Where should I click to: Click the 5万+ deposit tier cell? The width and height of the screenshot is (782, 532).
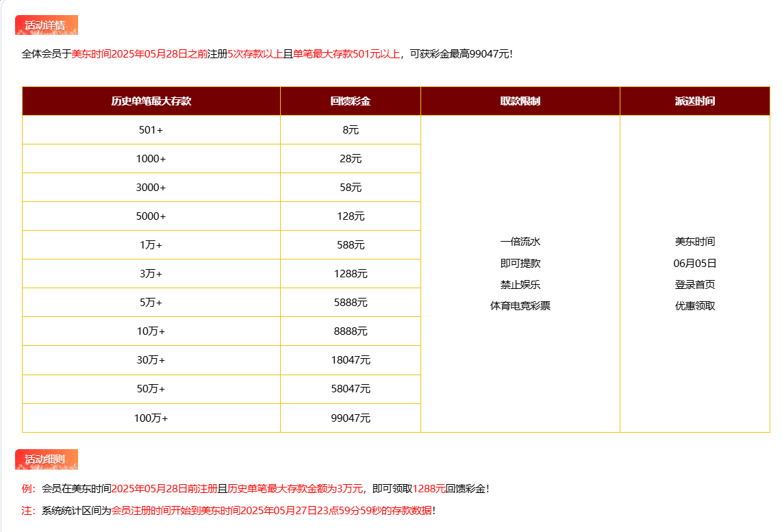click(151, 303)
